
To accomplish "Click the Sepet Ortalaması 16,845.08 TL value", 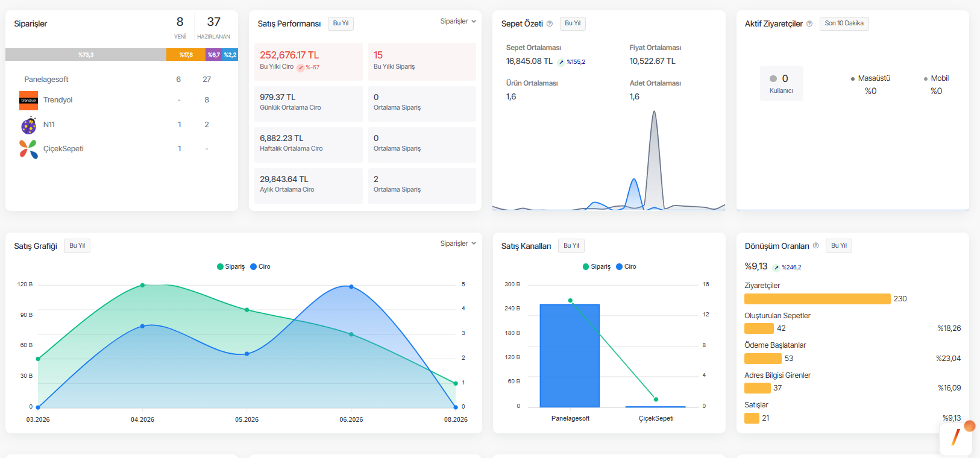I will pyautogui.click(x=529, y=61).
